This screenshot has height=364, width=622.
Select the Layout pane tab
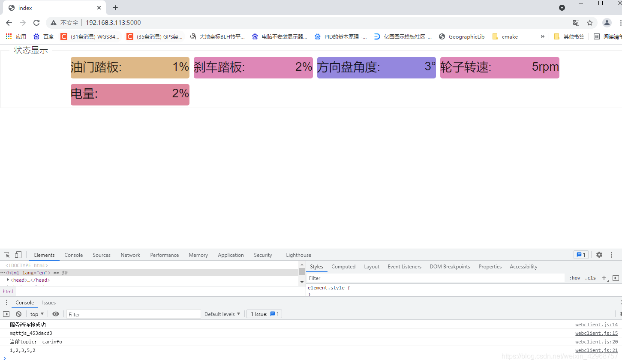tap(372, 267)
